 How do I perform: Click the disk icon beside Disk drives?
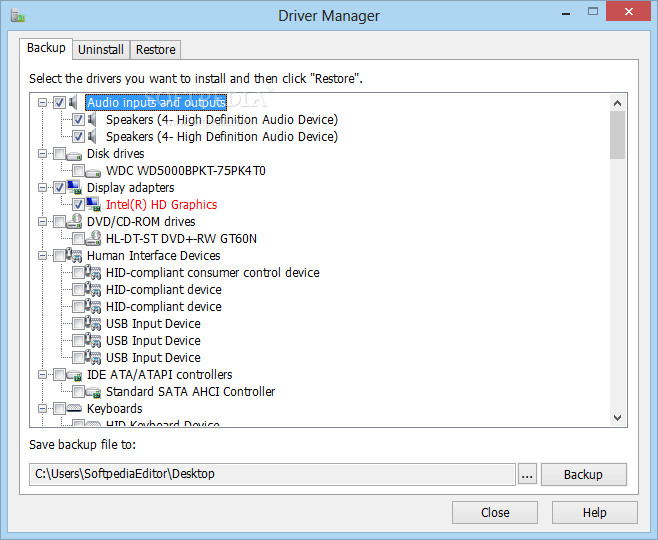[74, 155]
